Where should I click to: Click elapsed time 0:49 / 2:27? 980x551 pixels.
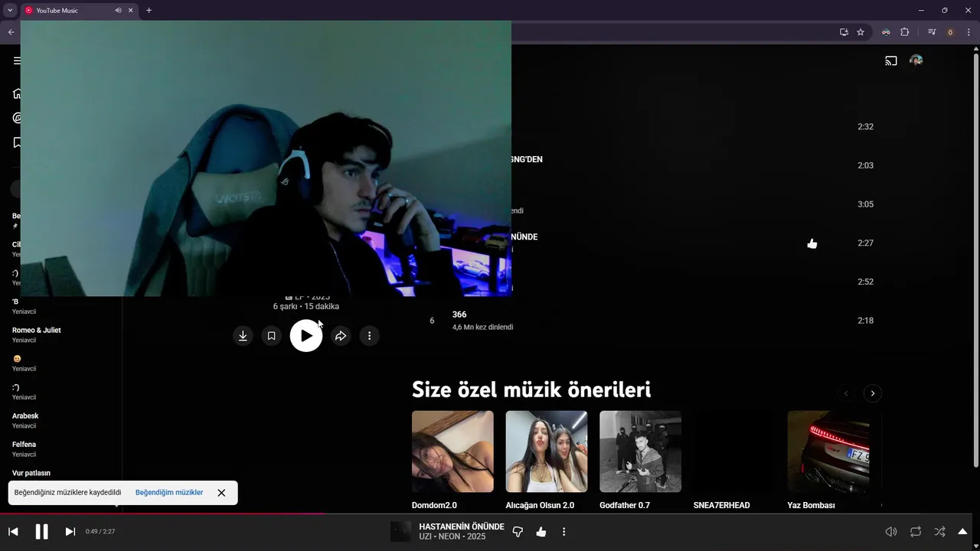coord(100,531)
